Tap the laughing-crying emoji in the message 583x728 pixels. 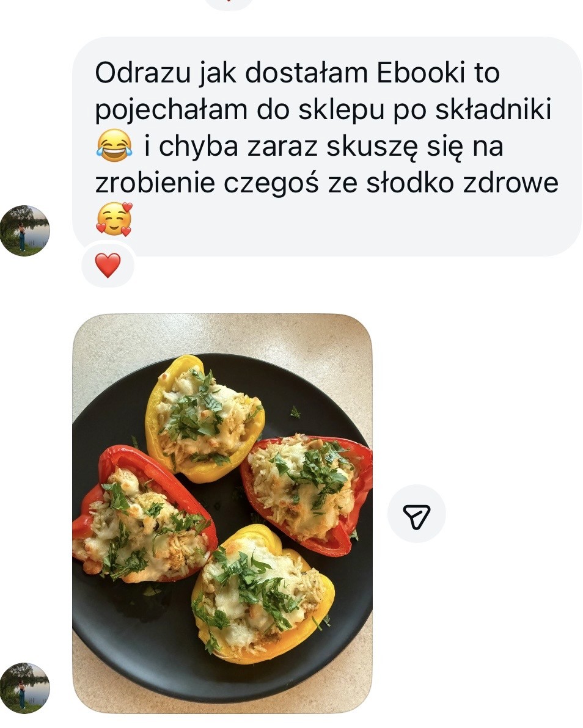pyautogui.click(x=114, y=146)
